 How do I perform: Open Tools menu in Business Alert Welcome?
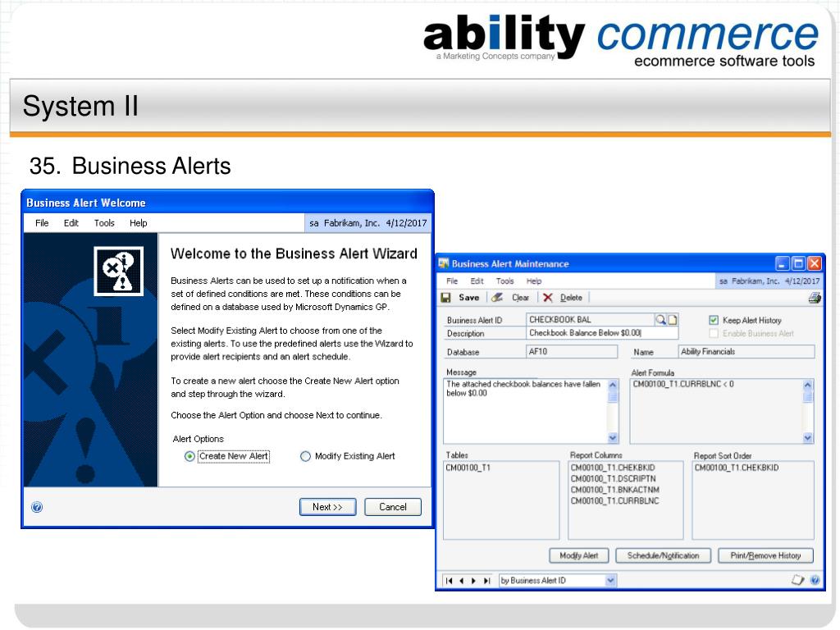tap(104, 223)
